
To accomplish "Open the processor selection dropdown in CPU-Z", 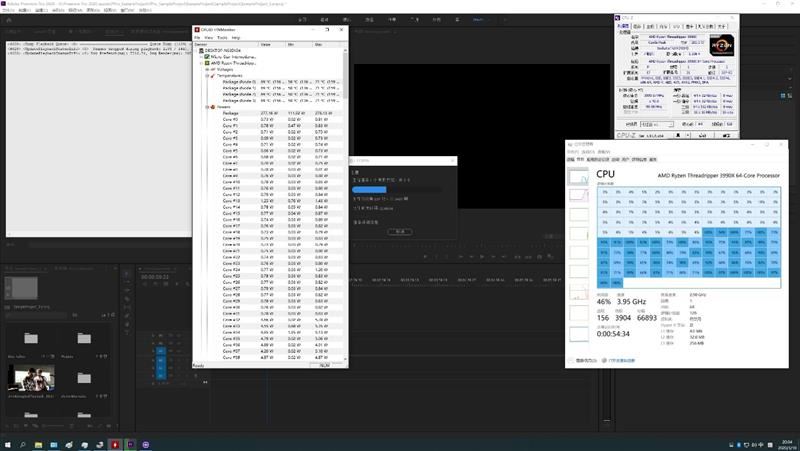I will [x=657, y=124].
